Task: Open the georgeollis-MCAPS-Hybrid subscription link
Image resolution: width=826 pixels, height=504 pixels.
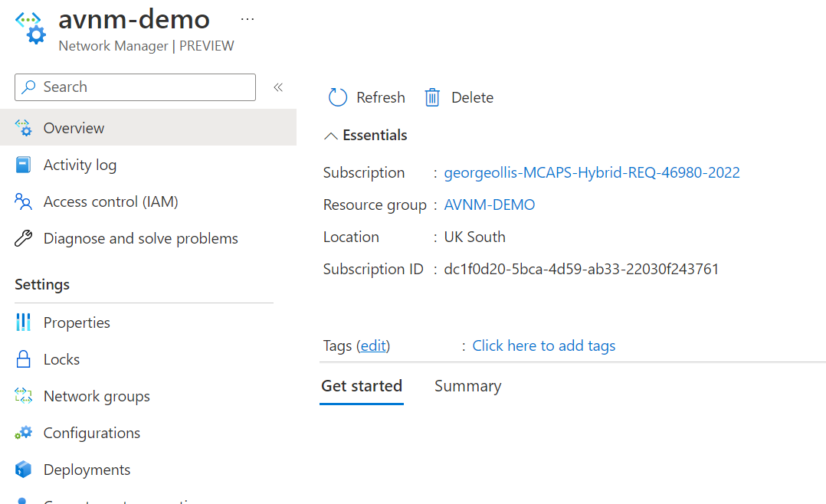Action: pos(592,172)
